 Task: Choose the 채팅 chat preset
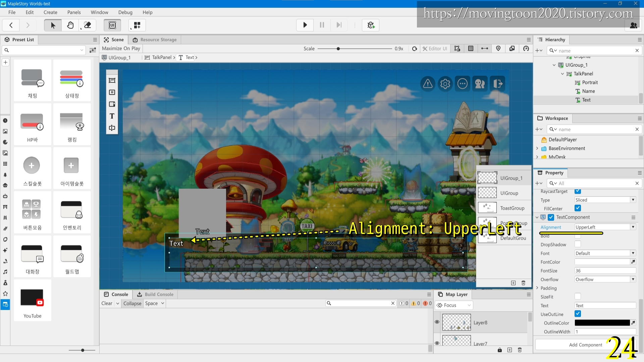33,80
